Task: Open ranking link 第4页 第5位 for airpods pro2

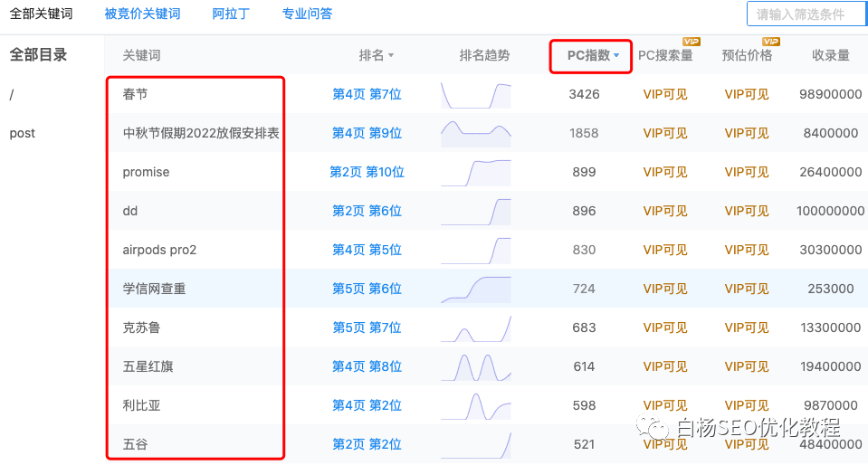Action: [x=367, y=251]
